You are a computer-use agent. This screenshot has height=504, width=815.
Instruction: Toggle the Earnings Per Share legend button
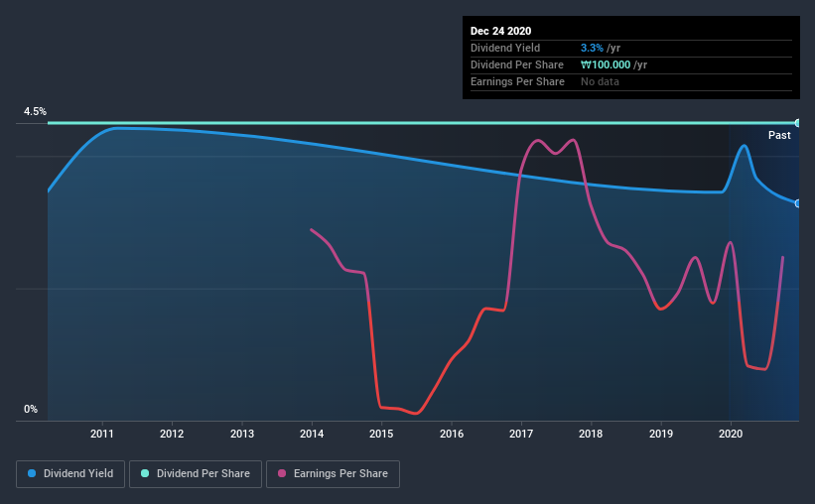pyautogui.click(x=333, y=474)
